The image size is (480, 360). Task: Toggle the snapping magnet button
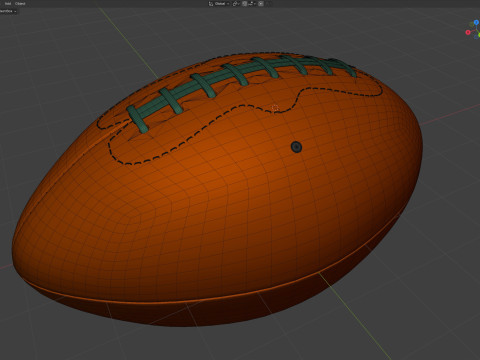click(x=244, y=4)
